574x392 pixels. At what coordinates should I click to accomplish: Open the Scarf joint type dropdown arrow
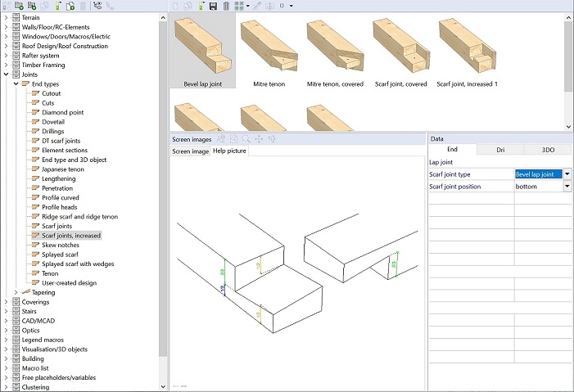[x=567, y=174]
